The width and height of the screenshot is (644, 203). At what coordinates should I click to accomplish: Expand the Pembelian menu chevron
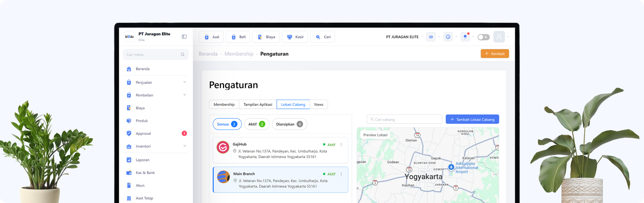184,95
